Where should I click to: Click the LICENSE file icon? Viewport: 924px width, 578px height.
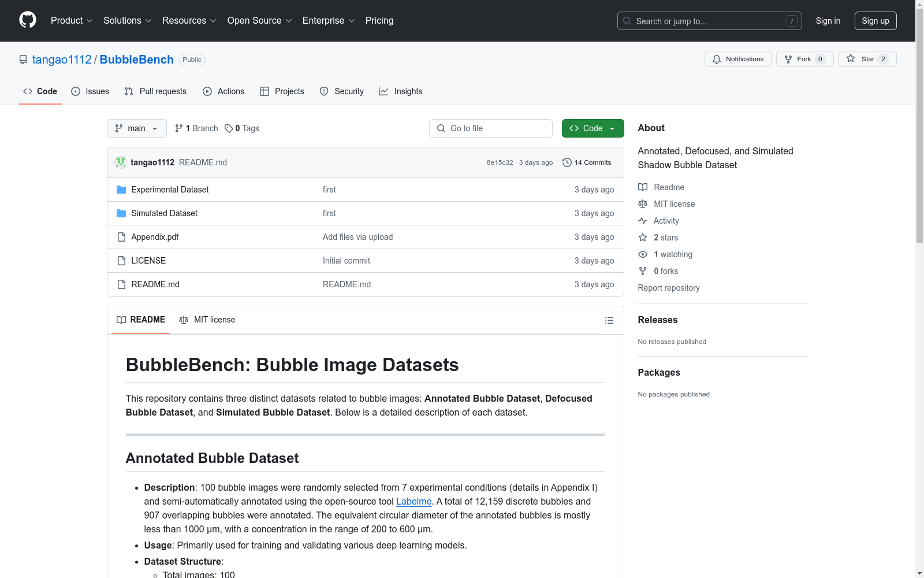121,261
